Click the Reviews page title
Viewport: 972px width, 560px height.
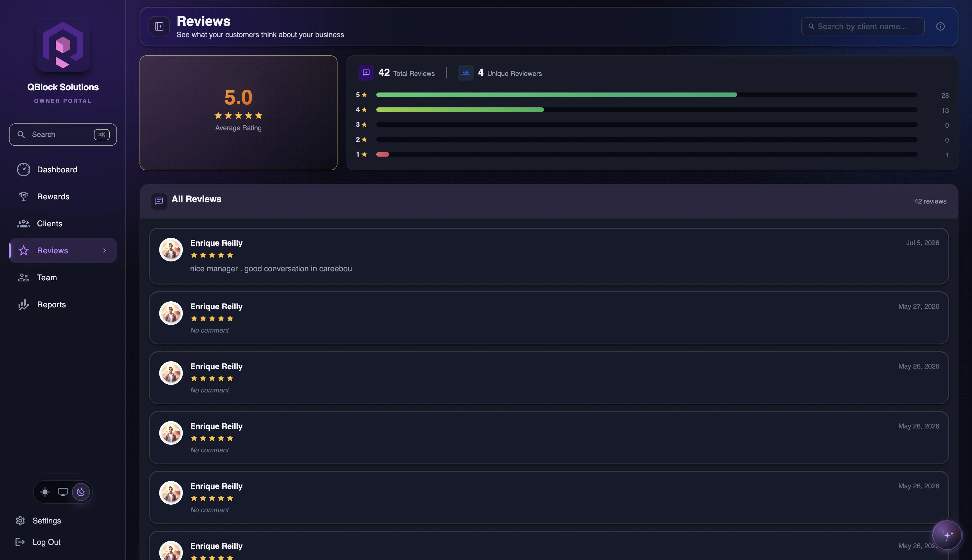tap(204, 21)
